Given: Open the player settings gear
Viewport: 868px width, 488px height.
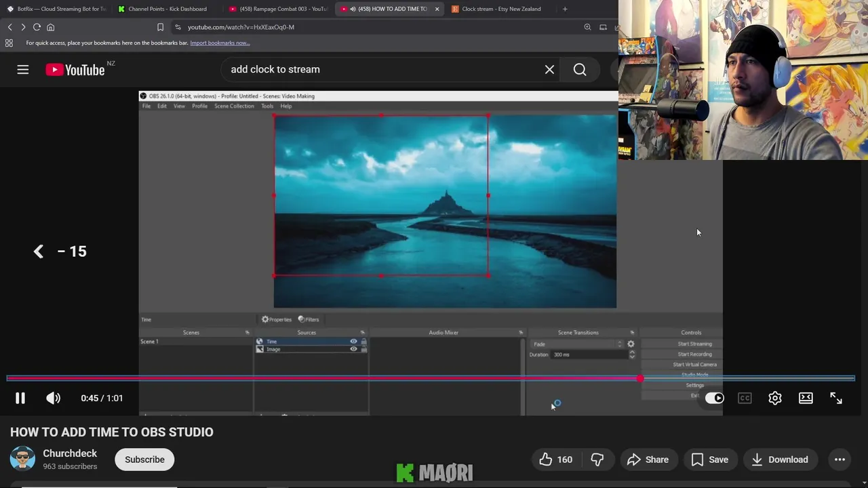Looking at the screenshot, I should pyautogui.click(x=775, y=399).
